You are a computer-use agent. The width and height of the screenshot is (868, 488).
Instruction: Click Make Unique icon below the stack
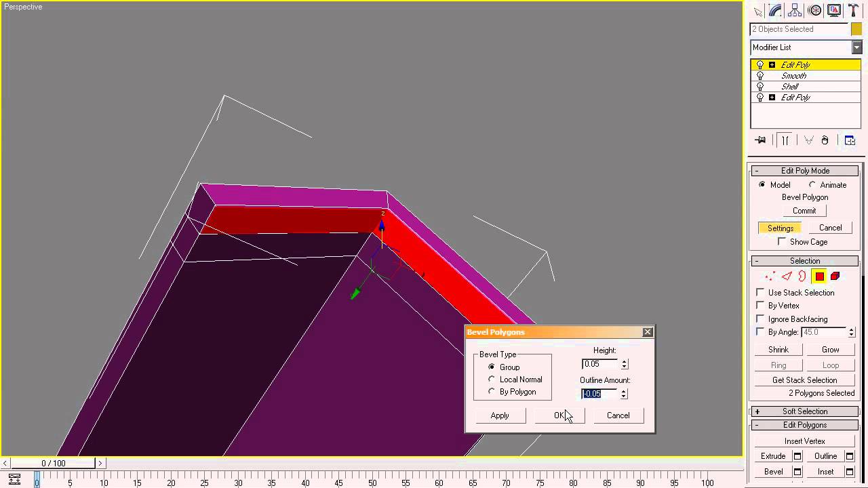pyautogui.click(x=808, y=140)
